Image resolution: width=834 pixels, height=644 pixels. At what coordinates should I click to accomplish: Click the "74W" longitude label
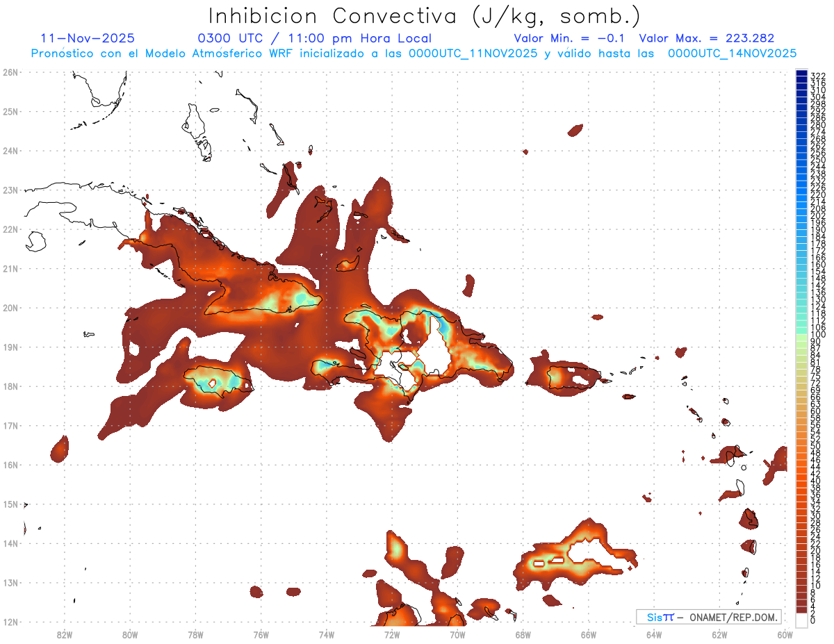[326, 634]
